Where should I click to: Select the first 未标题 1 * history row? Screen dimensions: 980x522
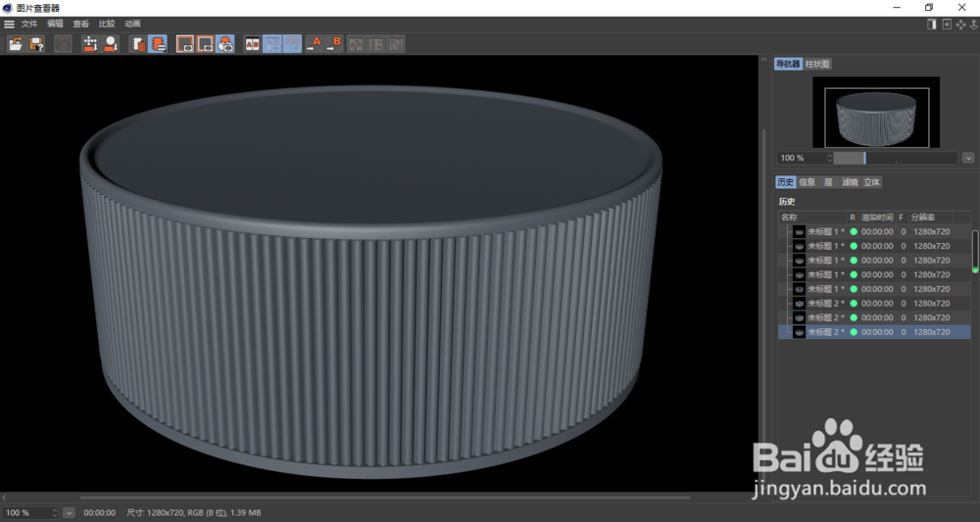pyautogui.click(x=874, y=232)
